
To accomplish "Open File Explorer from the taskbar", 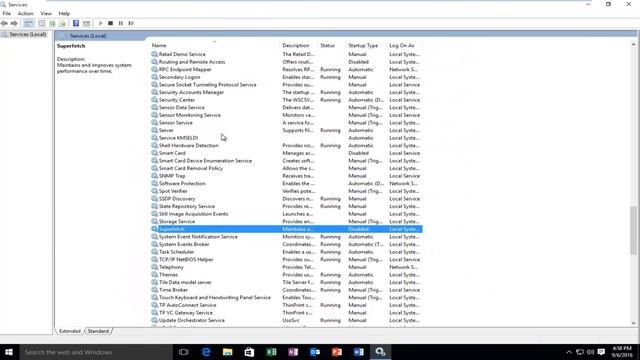I will pyautogui.click(x=228, y=352).
